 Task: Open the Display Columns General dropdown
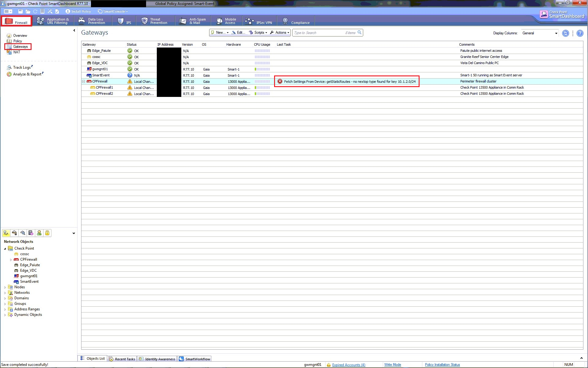556,33
